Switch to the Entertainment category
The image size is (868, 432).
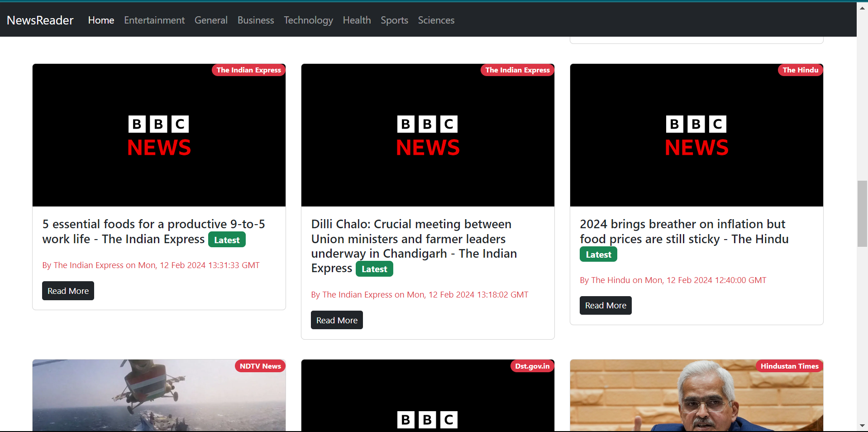click(154, 20)
